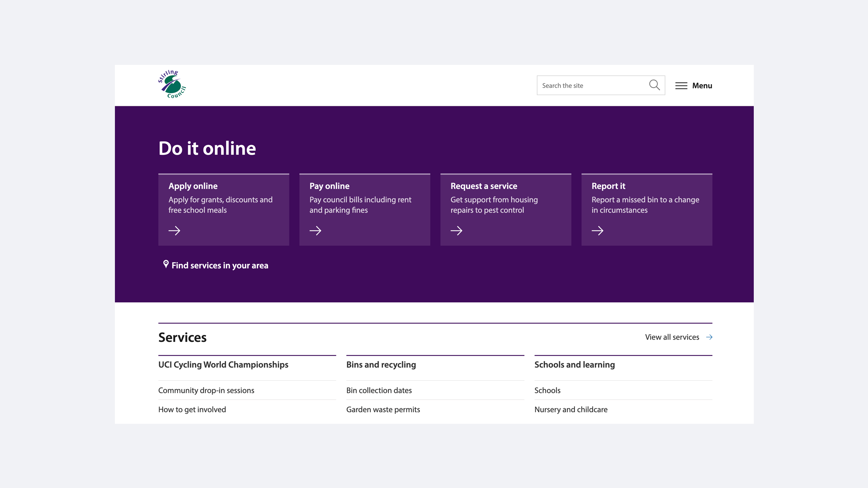Click the arrow on the Request a service card

(457, 230)
